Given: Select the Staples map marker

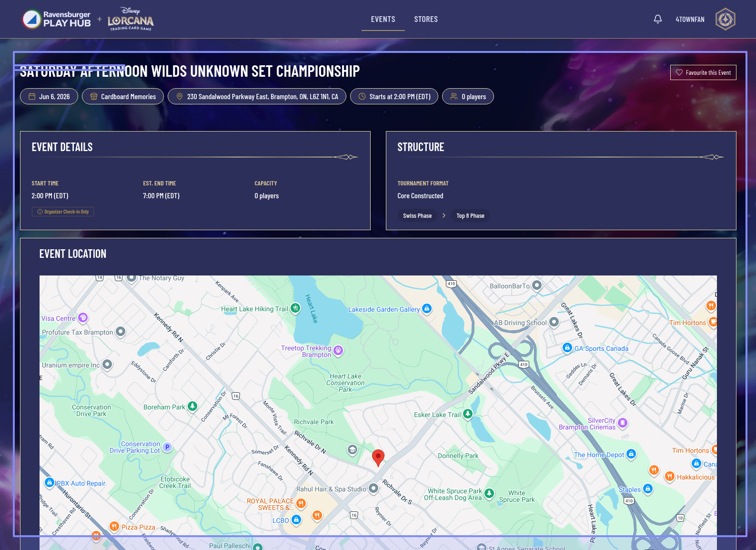Looking at the screenshot, I should tap(648, 489).
